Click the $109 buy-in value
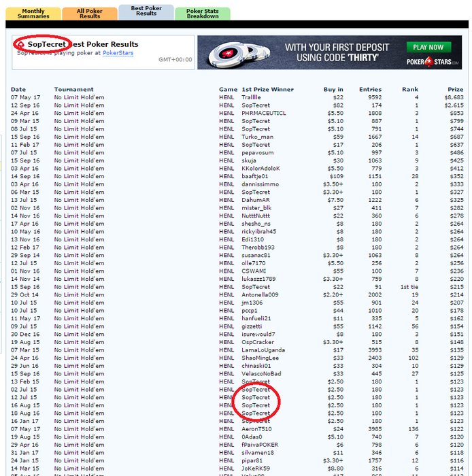The height and width of the screenshot is (476, 472). pos(337,176)
